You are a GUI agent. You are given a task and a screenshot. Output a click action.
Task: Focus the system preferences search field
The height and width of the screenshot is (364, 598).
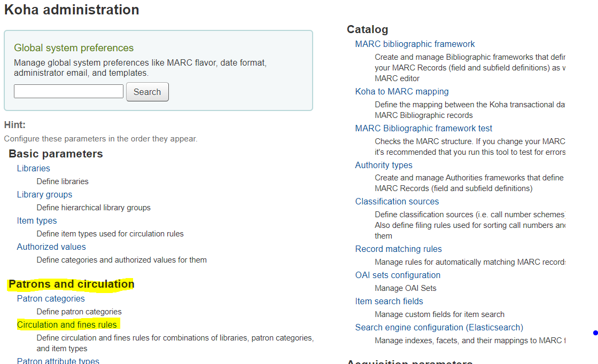tap(68, 91)
